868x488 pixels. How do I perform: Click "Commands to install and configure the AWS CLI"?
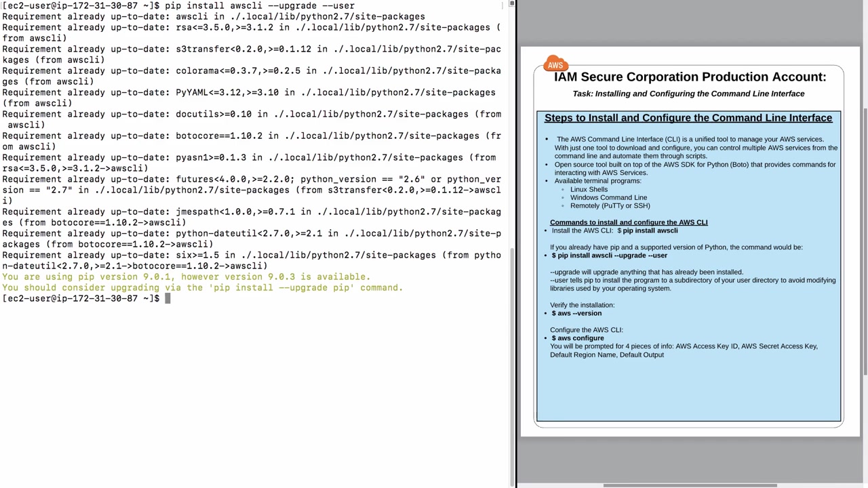[629, 222]
